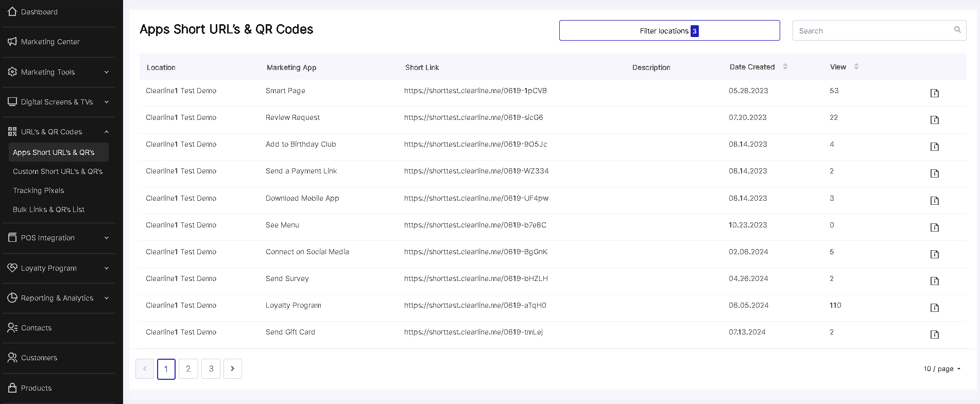
Task: Sort table by Date Created arrows
Action: (x=785, y=66)
